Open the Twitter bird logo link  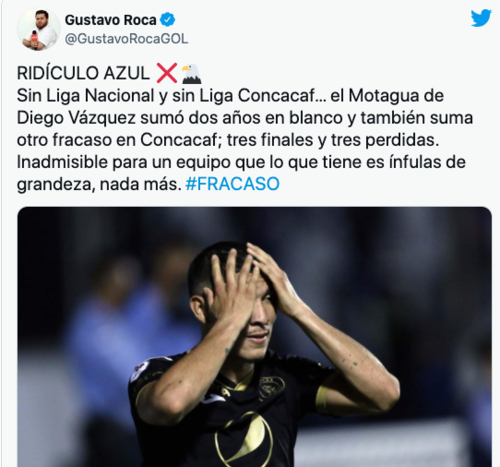click(481, 18)
